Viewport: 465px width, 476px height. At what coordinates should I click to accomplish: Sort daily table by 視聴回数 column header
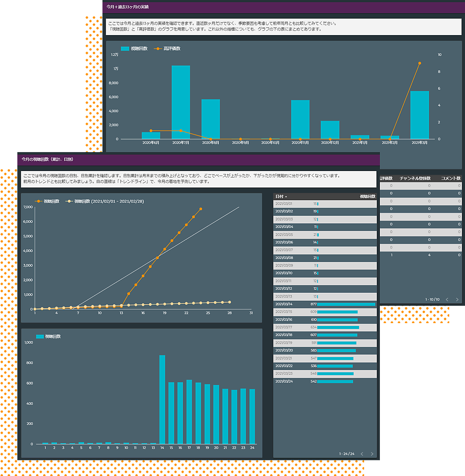click(367, 197)
